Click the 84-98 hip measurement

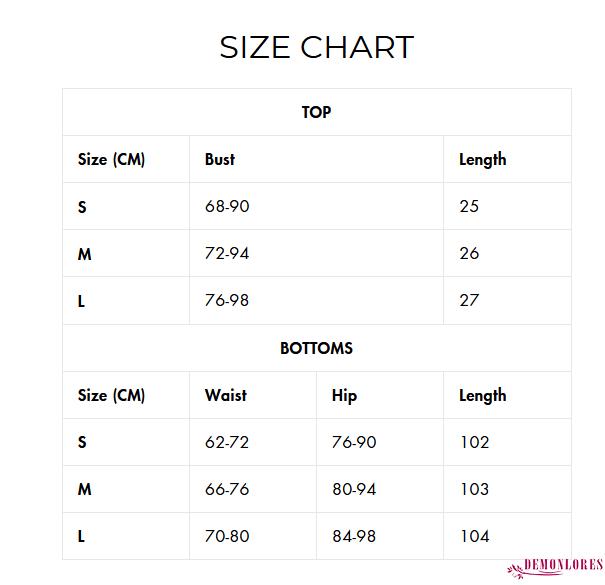(354, 536)
